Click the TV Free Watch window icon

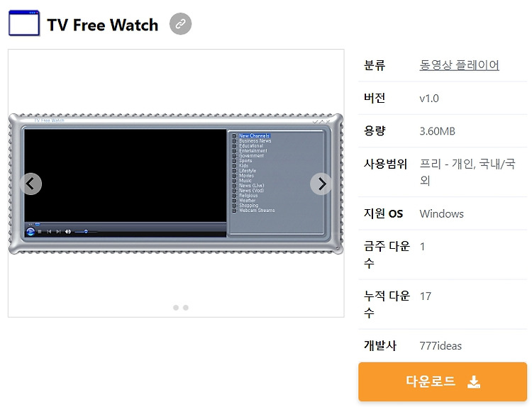click(x=24, y=23)
